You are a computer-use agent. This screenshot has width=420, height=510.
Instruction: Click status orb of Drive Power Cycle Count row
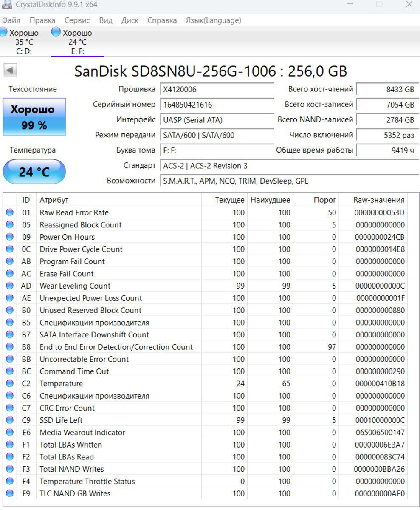tap(10, 249)
